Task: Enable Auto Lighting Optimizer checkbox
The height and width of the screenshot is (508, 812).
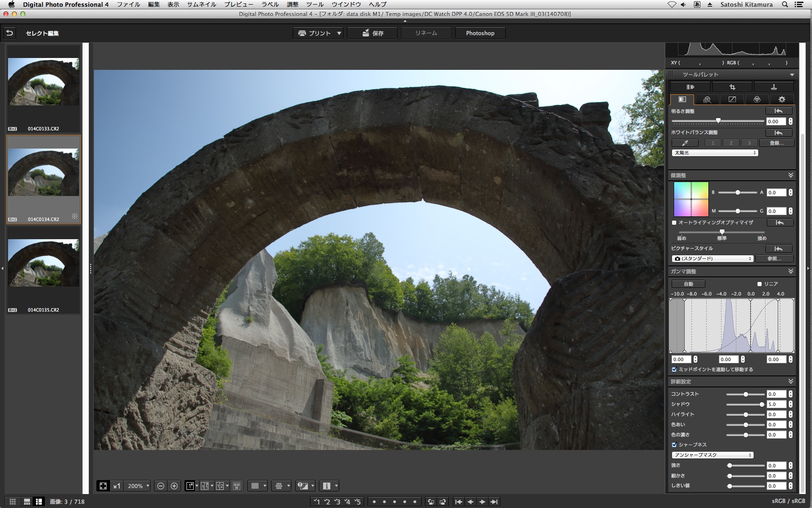Action: click(674, 223)
